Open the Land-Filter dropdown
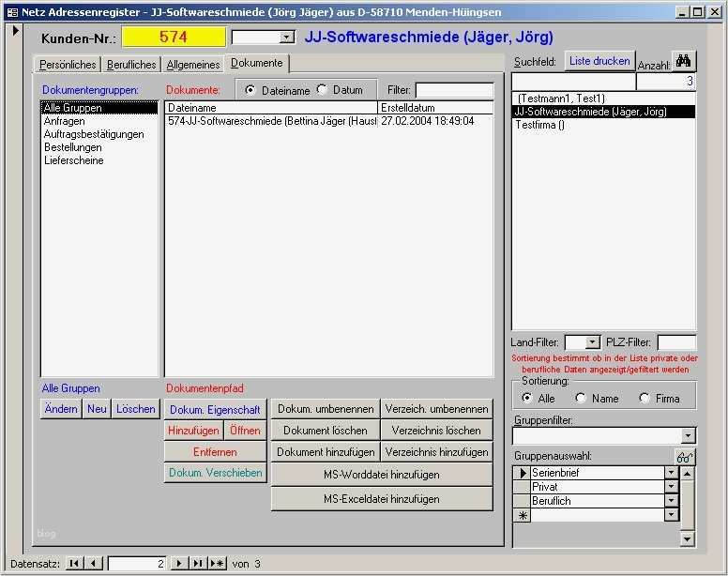 pos(592,342)
